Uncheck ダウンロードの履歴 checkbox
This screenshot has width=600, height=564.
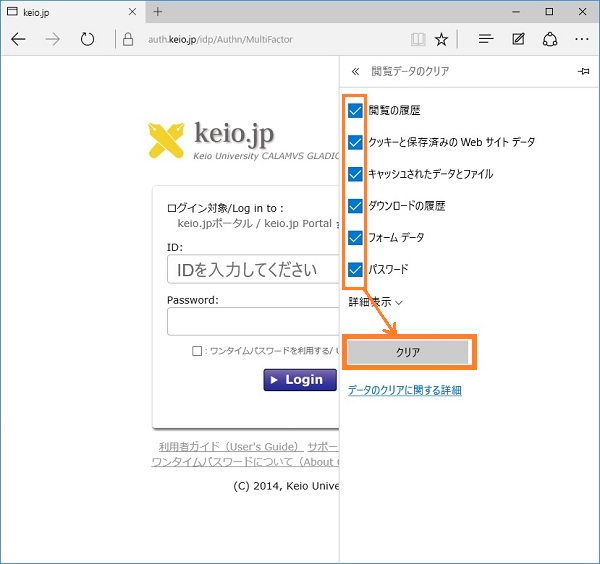(x=355, y=206)
